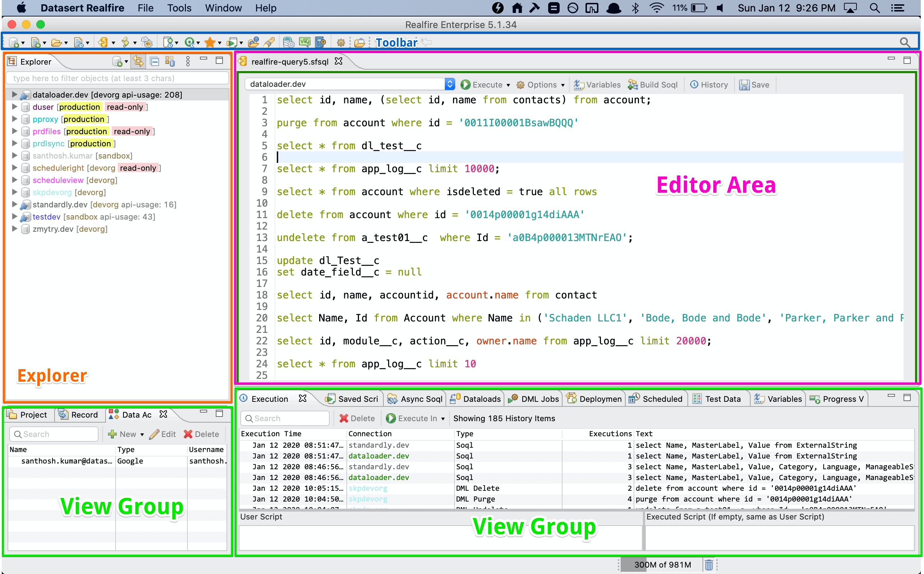This screenshot has width=924, height=574.
Task: Click Edit in Data Accounts view
Action: [163, 434]
